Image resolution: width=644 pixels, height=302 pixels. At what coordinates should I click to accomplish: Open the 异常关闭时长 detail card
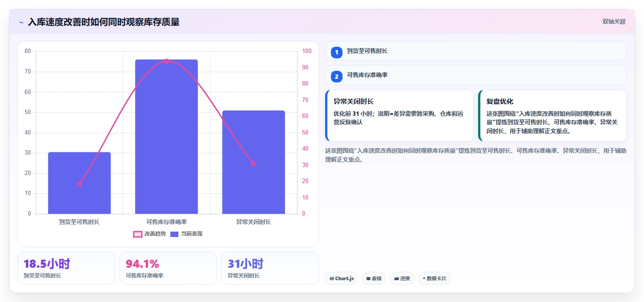399,115
